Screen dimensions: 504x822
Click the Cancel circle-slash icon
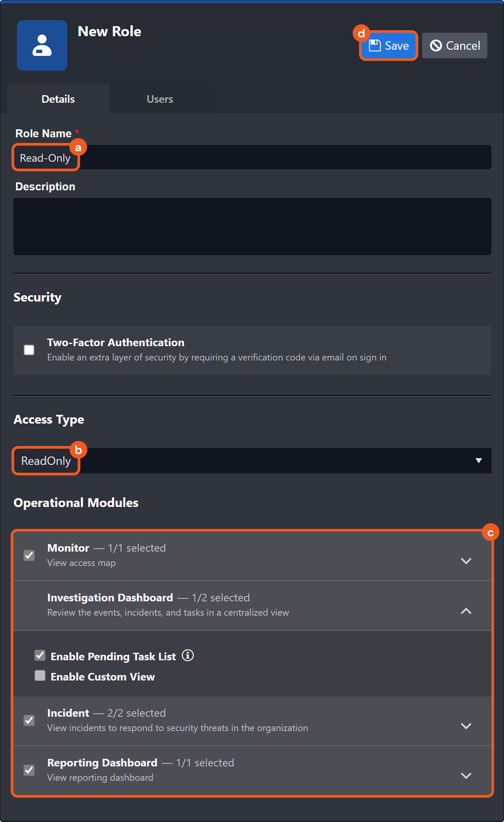click(436, 45)
